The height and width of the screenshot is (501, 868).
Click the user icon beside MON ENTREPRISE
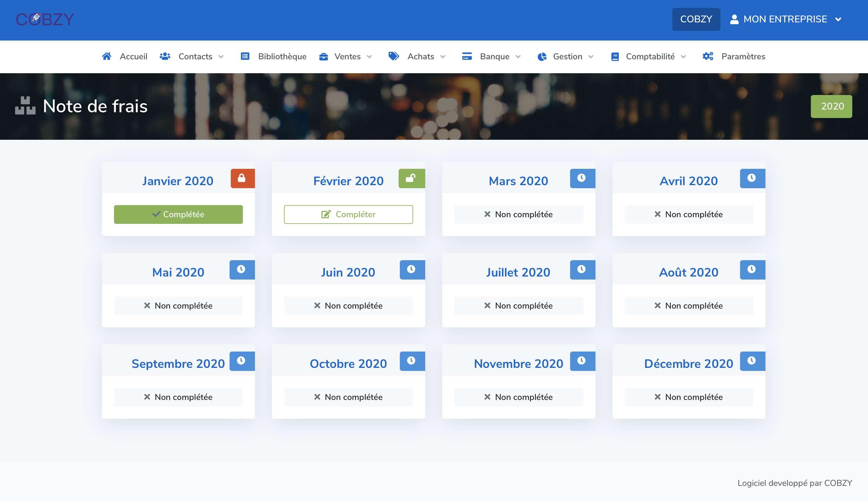pos(734,19)
